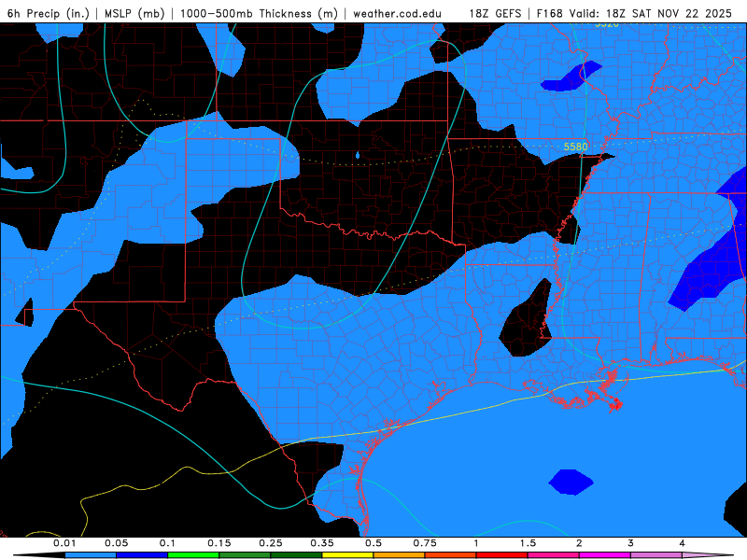This screenshot has width=747, height=560.
Task: Click the legend value 0.05
Action: click(x=116, y=543)
